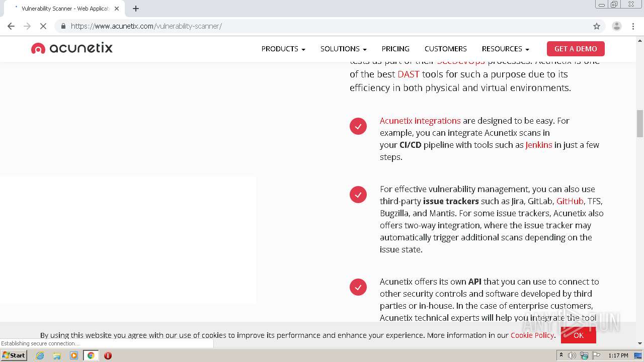Image resolution: width=644 pixels, height=362 pixels.
Task: Follow the DAST link
Action: tap(409, 74)
